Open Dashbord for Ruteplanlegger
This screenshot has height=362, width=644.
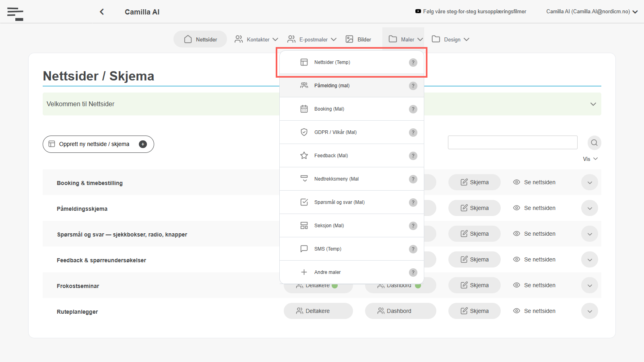(x=400, y=311)
